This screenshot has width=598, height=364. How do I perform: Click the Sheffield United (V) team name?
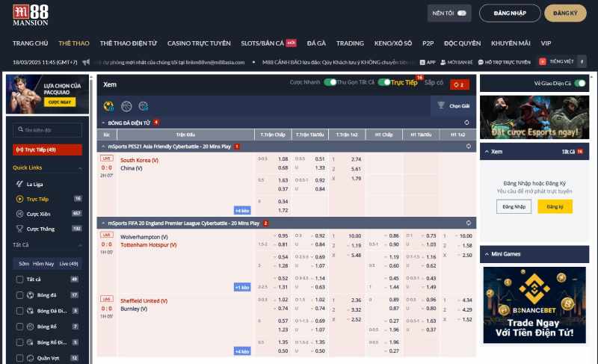click(x=144, y=300)
